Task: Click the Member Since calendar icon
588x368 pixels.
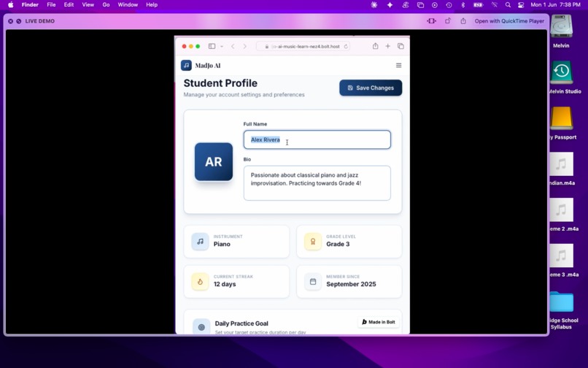Action: [x=313, y=282]
